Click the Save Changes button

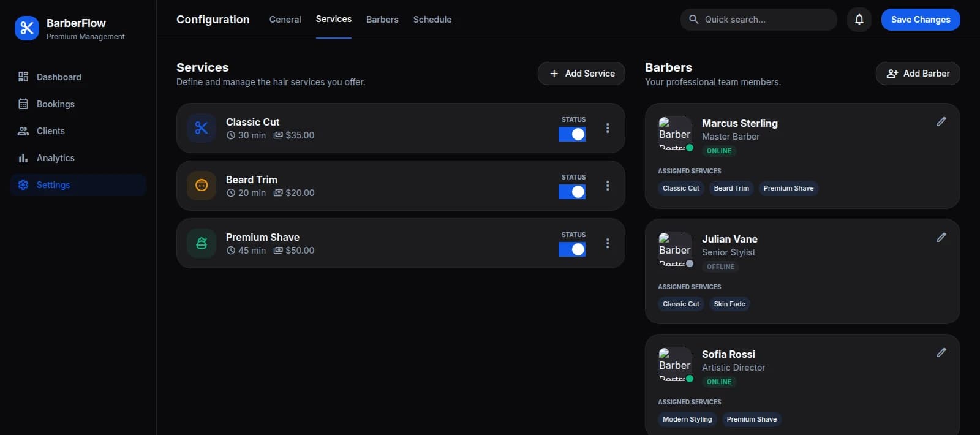click(921, 20)
